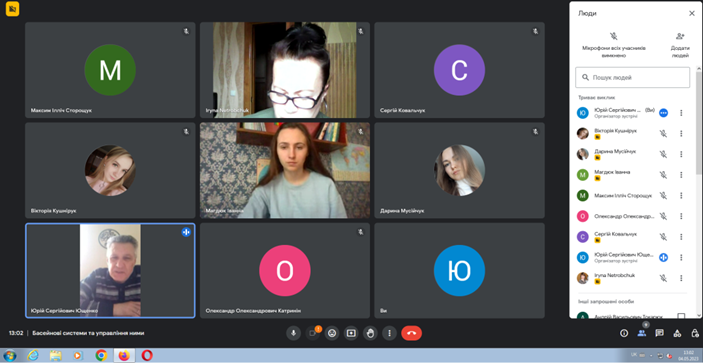This screenshot has width=703, height=363.
Task: Click the Додати людей label
Action: (680, 52)
